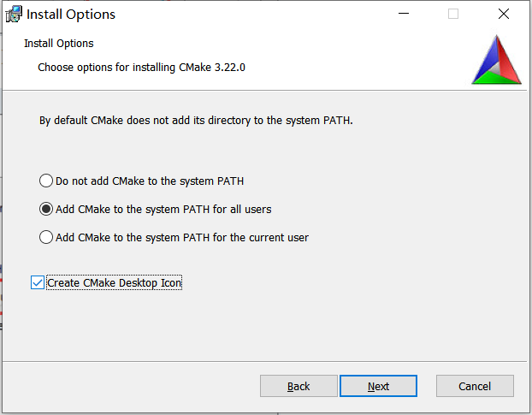532x415 pixels.
Task: Click the "Install Options" window title text
Action: (71, 15)
